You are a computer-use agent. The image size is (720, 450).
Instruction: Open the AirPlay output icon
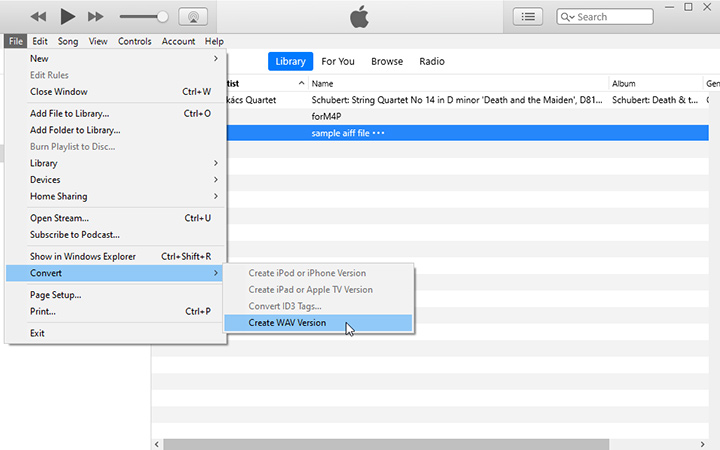pos(193,17)
